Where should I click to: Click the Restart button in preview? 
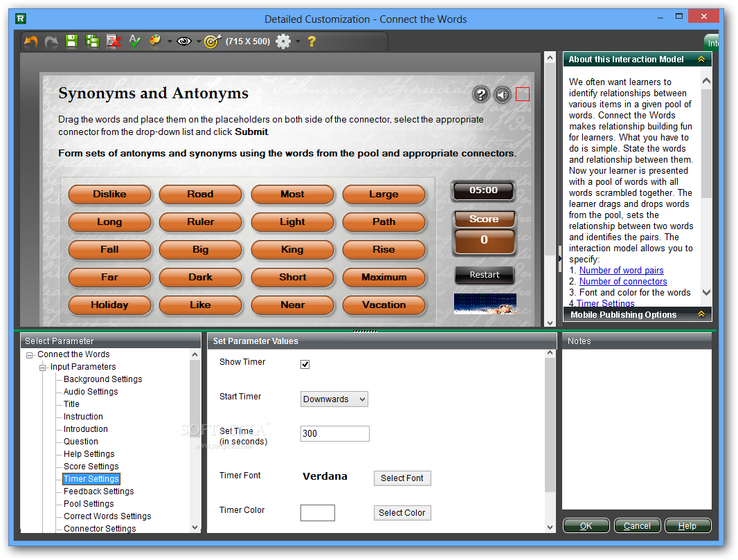pyautogui.click(x=485, y=274)
